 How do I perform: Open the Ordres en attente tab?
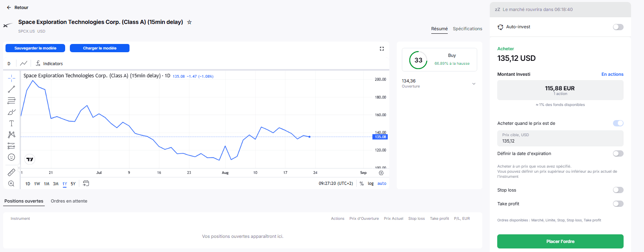click(x=69, y=201)
